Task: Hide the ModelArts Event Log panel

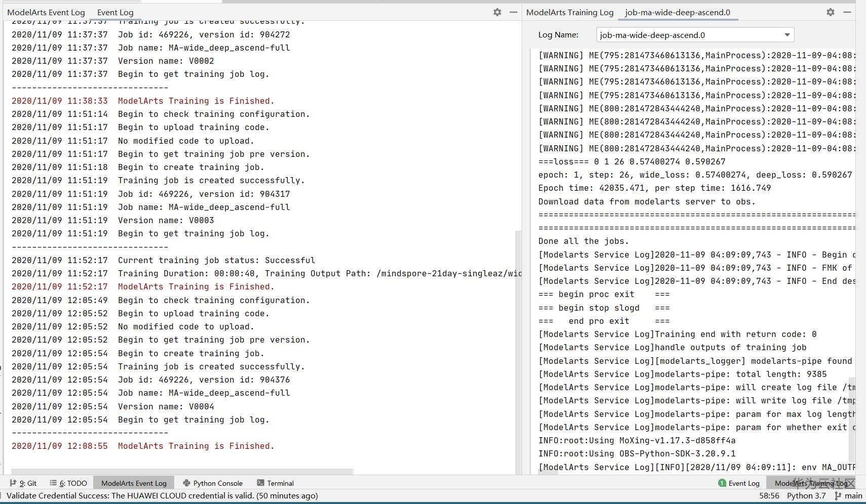Action: [514, 12]
